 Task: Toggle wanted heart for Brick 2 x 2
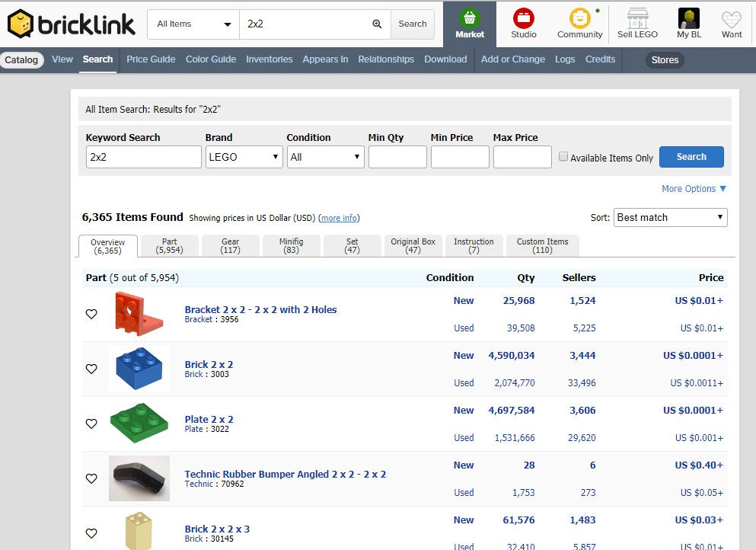pos(91,369)
